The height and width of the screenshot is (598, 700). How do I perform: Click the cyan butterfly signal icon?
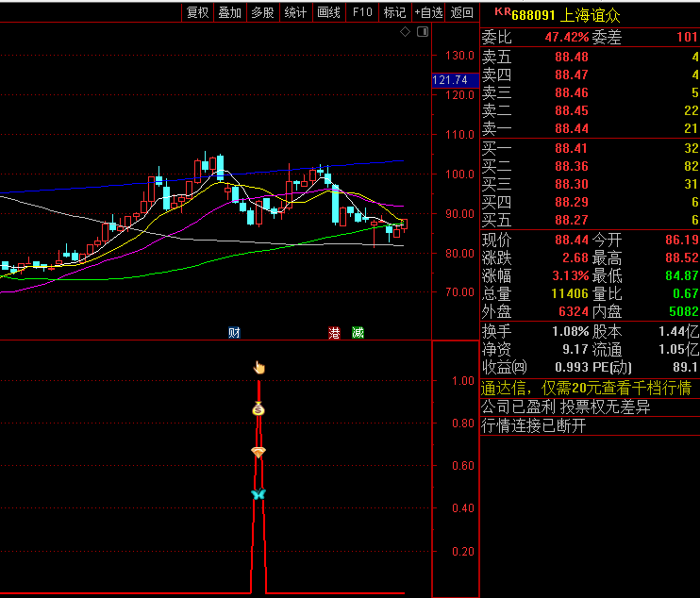258,493
